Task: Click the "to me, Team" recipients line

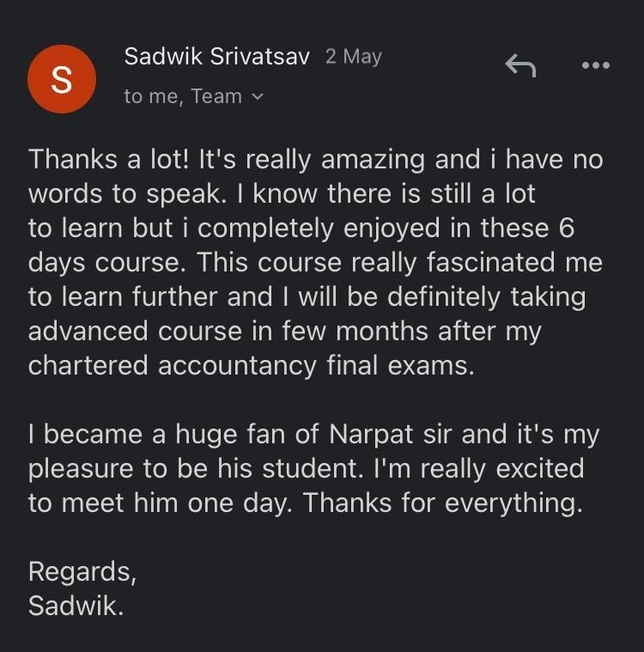Action: (x=183, y=96)
